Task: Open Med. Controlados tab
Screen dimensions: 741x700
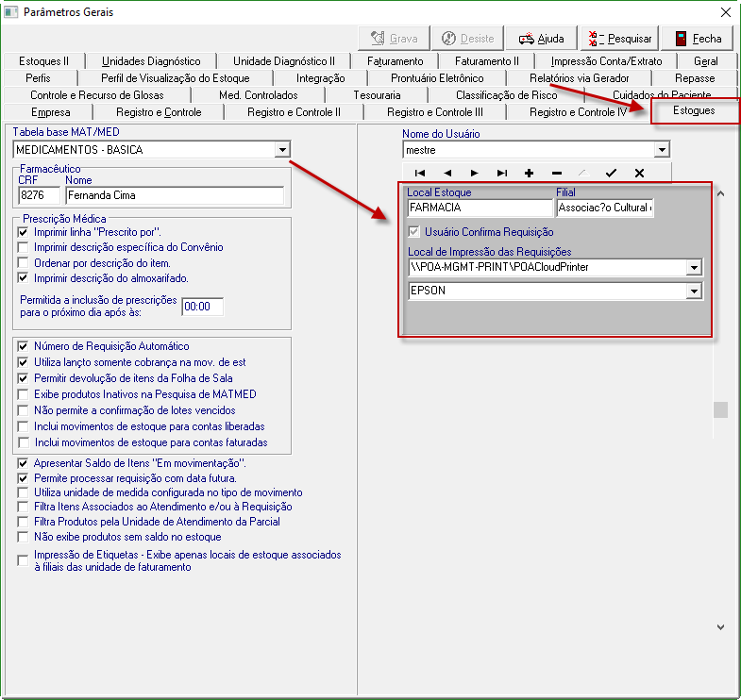Action: tap(259, 95)
